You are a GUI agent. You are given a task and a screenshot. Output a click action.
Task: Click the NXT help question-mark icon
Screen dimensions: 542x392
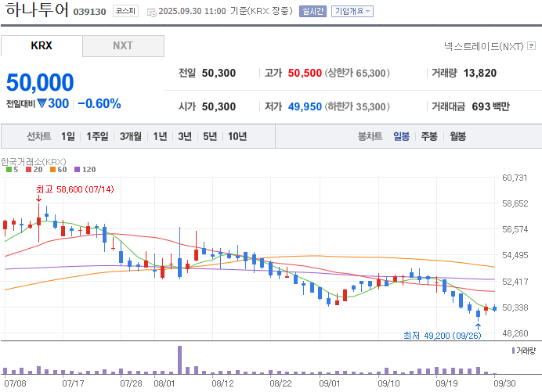[x=531, y=45]
